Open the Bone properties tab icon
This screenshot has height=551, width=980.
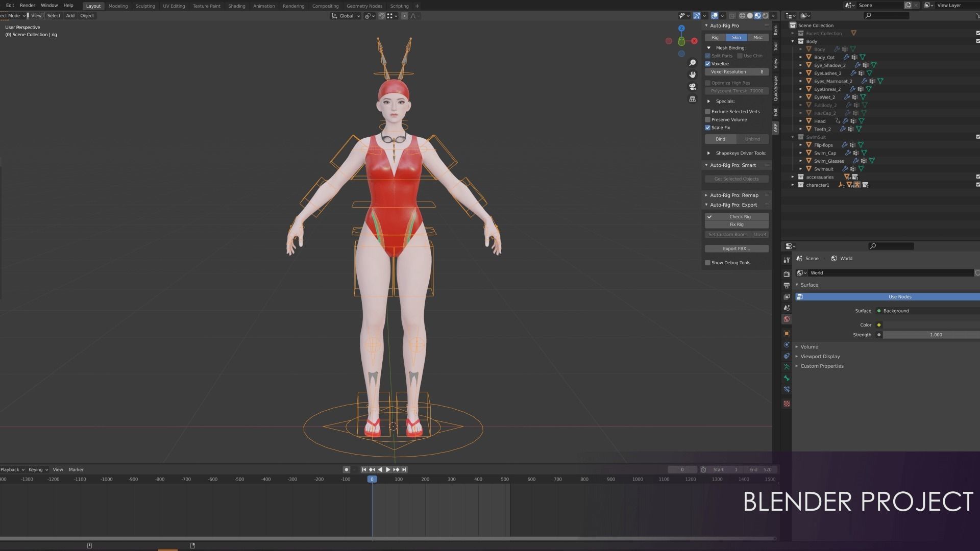787,378
